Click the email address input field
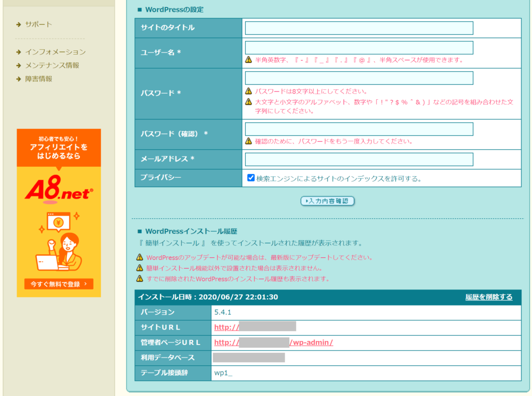This screenshot has width=532, height=396. point(358,160)
